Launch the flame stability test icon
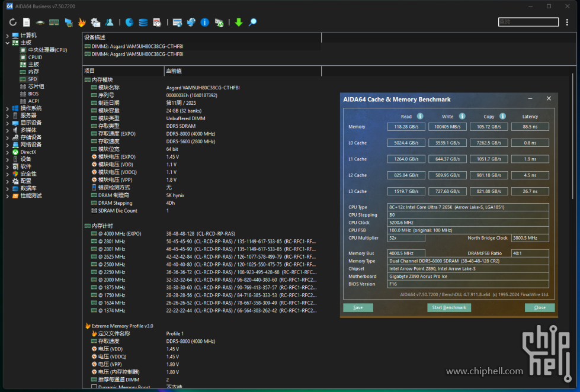580x392 pixels. tap(82, 23)
